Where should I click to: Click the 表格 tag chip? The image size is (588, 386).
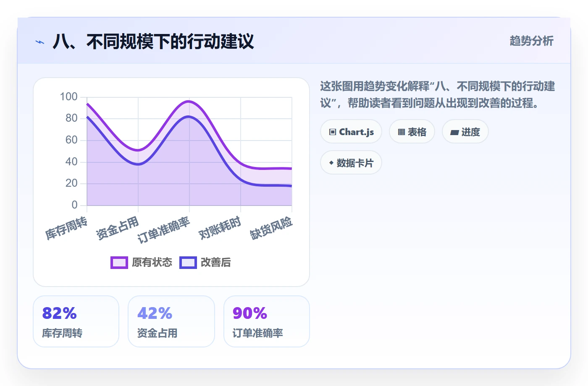[x=412, y=132]
